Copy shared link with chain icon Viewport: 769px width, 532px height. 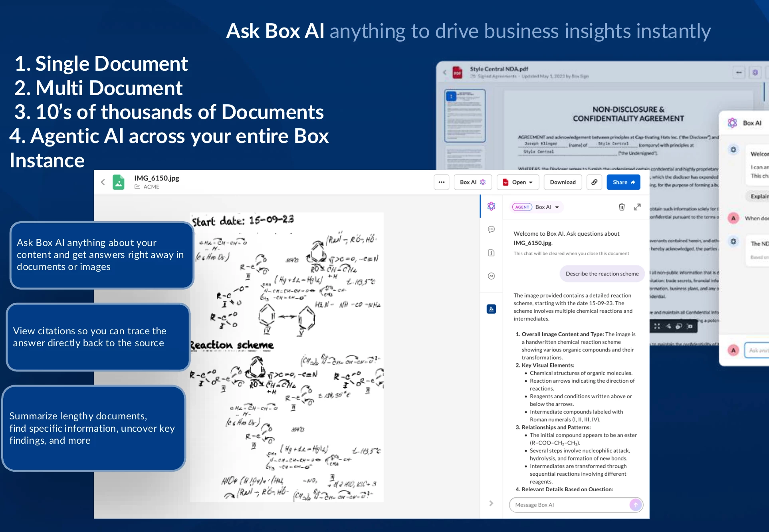coord(594,182)
